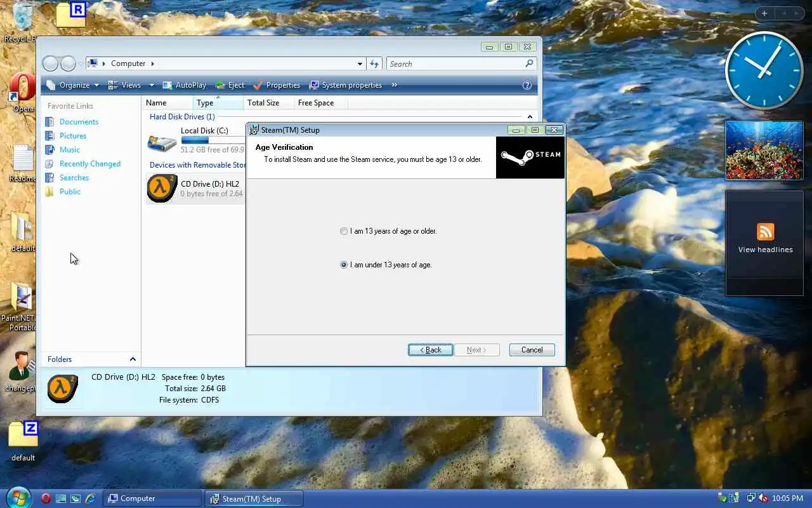Launch Internet Explorer from Quick Launch
This screenshot has height=508, width=812.
pos(90,498)
